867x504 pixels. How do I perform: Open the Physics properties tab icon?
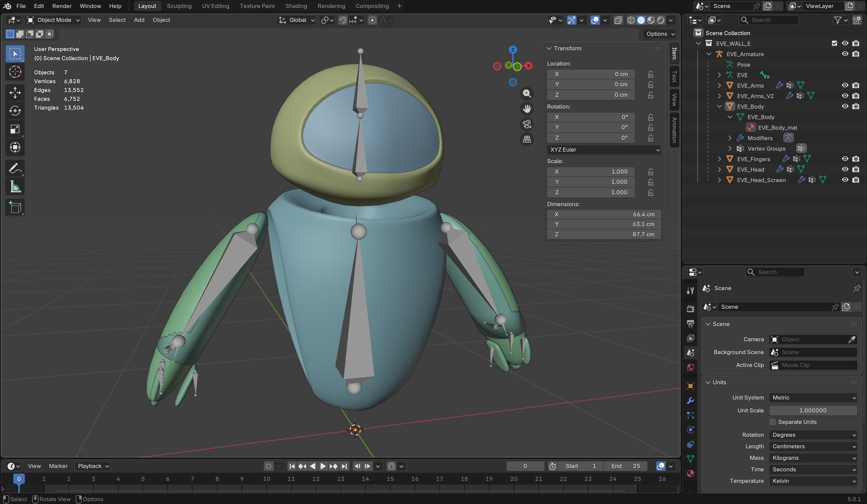tap(691, 429)
